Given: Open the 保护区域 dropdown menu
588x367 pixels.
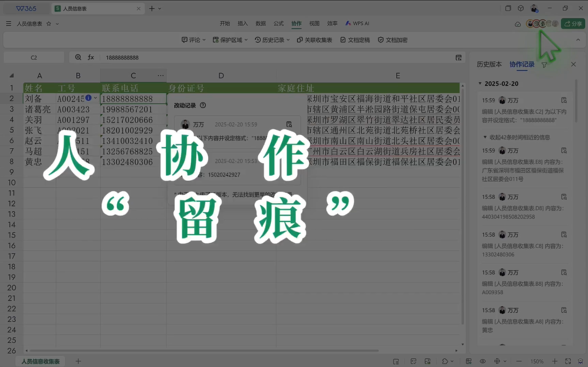Looking at the screenshot, I should click(230, 40).
